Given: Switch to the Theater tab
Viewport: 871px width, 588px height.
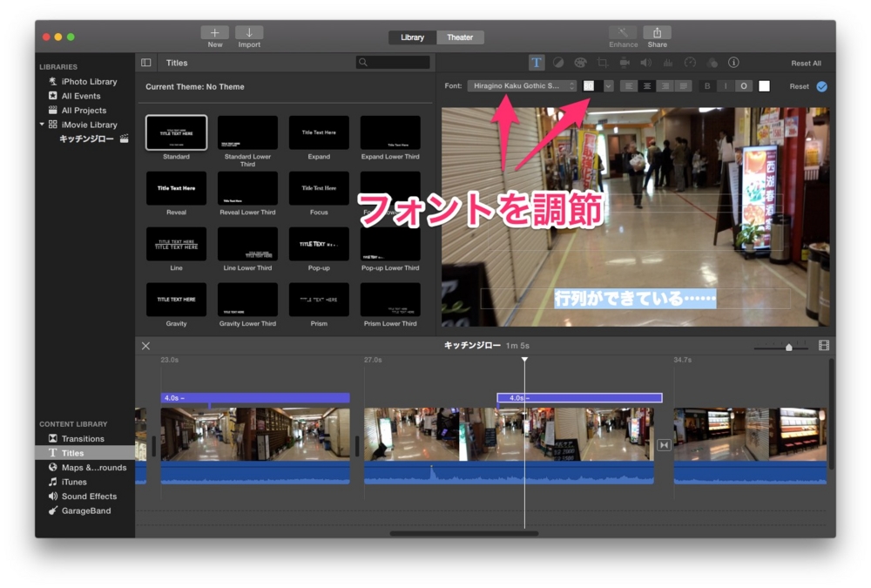Looking at the screenshot, I should [x=460, y=37].
